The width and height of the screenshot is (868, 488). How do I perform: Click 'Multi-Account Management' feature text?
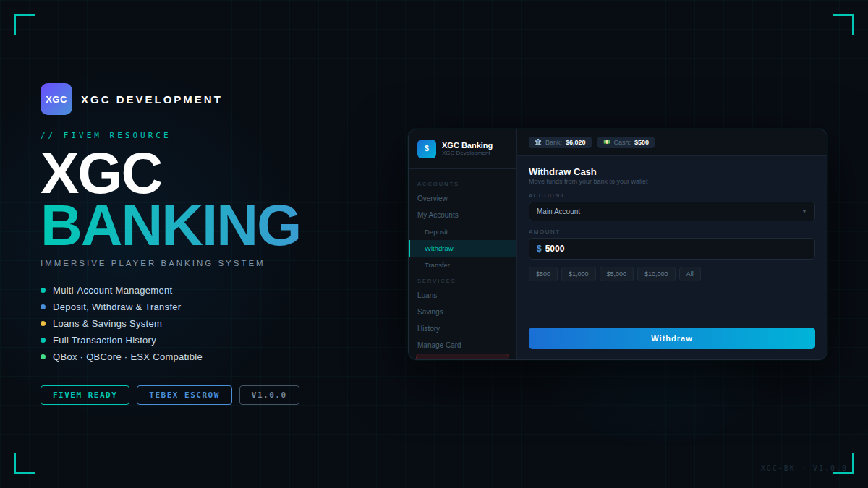point(112,290)
